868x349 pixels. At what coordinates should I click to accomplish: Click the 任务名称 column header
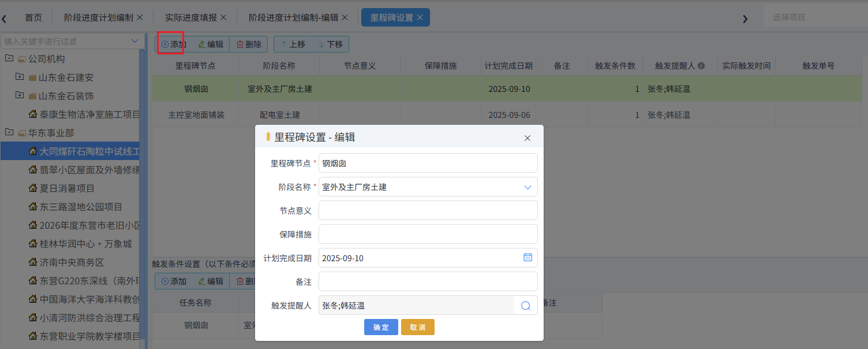pos(196,302)
